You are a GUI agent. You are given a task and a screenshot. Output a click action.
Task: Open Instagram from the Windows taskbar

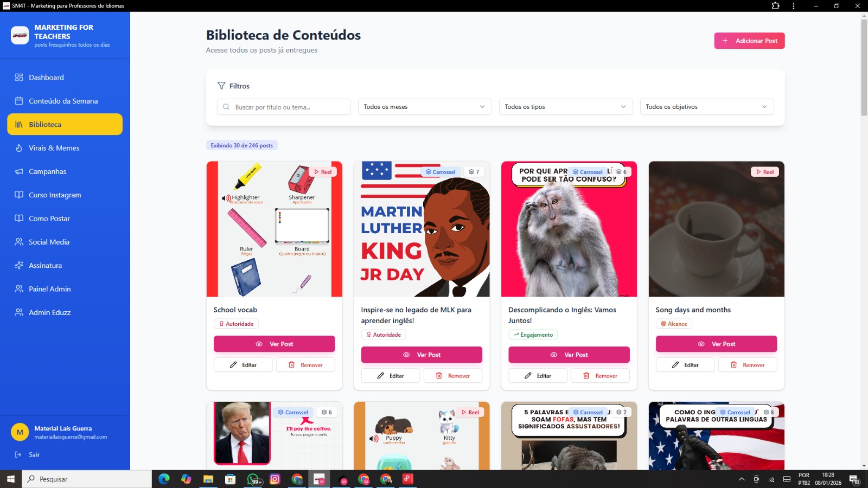(x=275, y=479)
